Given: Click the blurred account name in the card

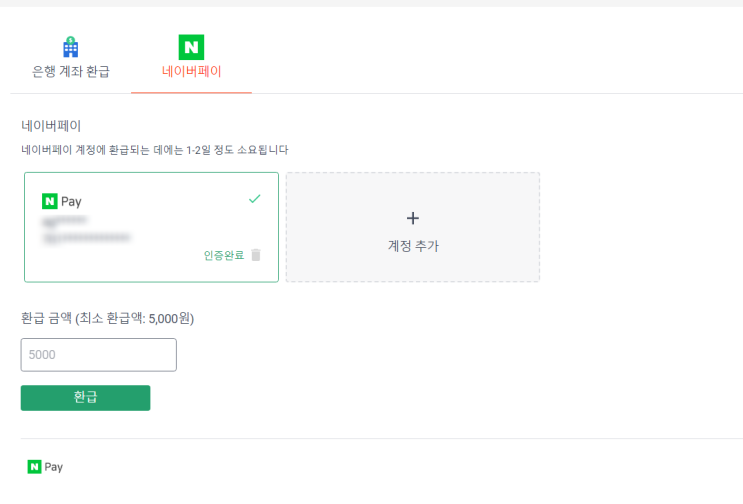Looking at the screenshot, I should click(x=65, y=220).
